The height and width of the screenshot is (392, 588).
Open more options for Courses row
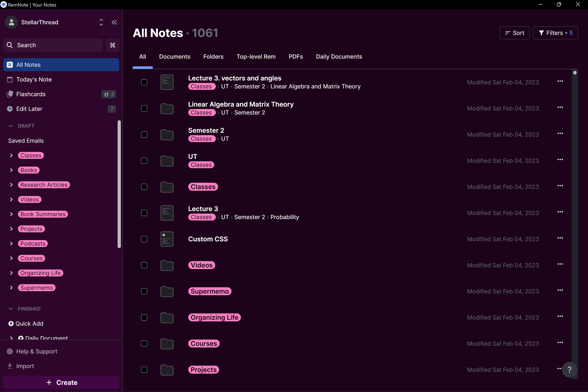point(560,343)
